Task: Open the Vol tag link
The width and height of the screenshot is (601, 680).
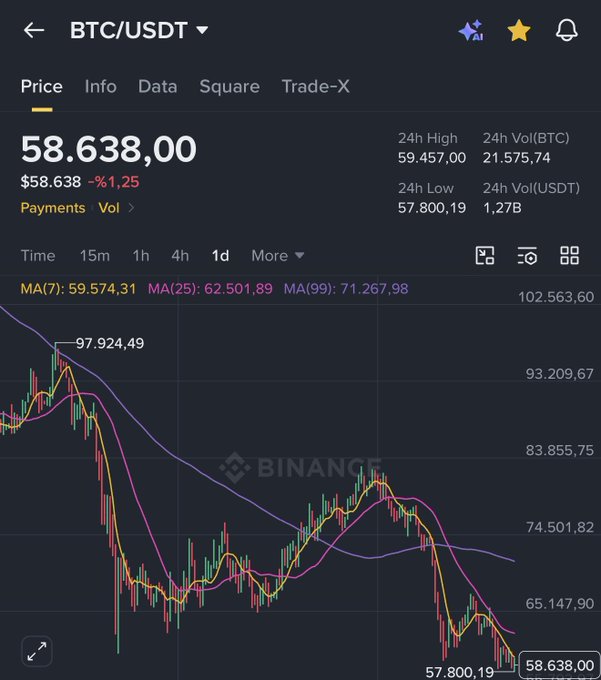Action: coord(109,208)
